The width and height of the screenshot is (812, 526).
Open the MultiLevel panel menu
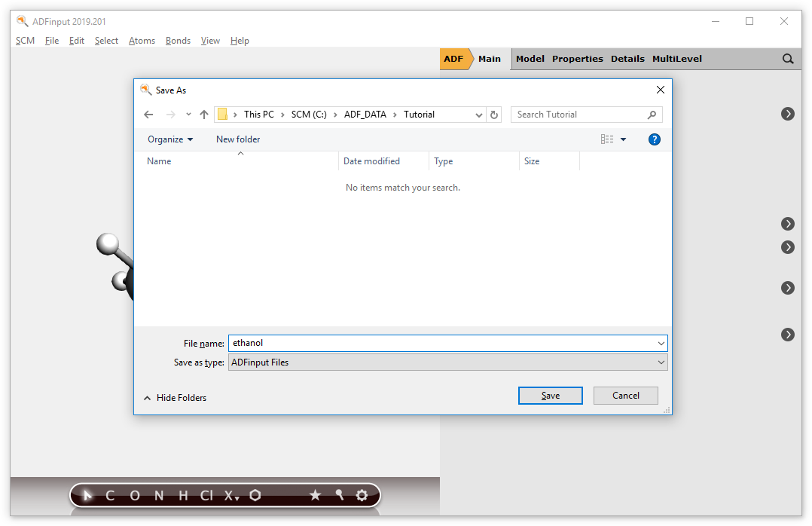point(677,59)
